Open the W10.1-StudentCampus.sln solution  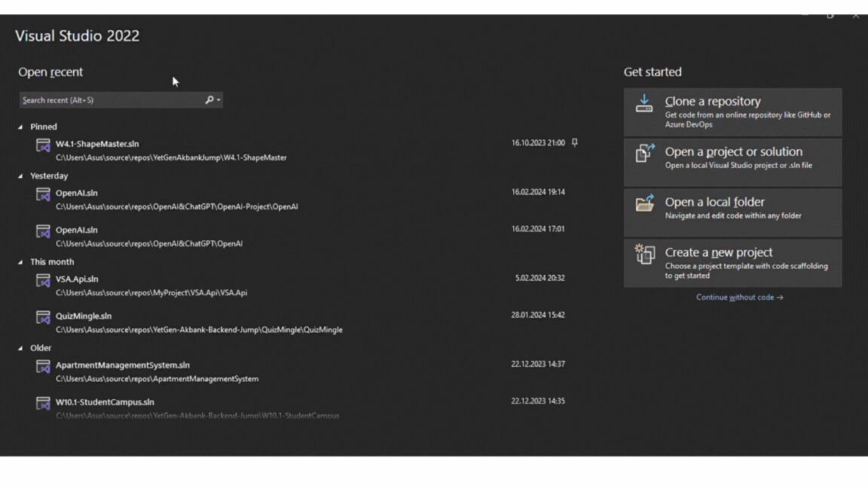(105, 402)
